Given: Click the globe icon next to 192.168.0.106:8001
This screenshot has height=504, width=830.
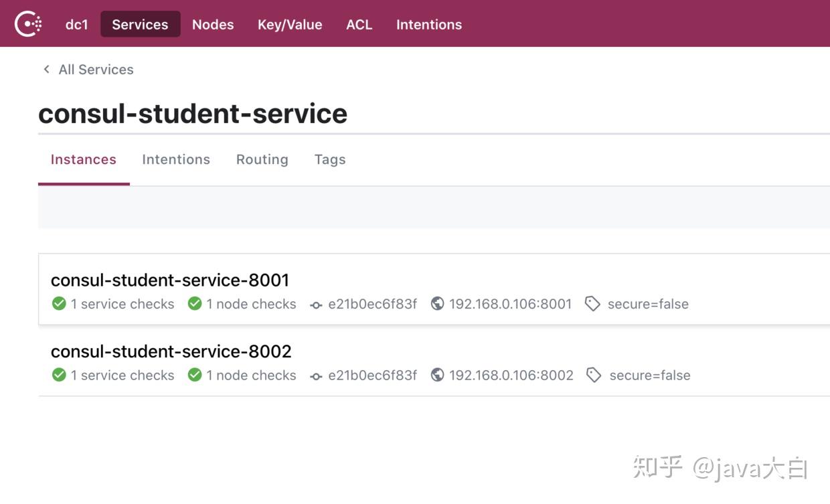Looking at the screenshot, I should coord(437,304).
